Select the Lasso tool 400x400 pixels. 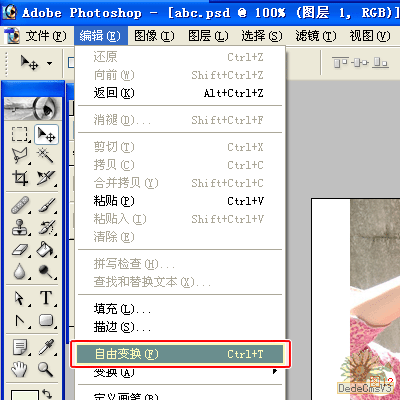pos(20,155)
